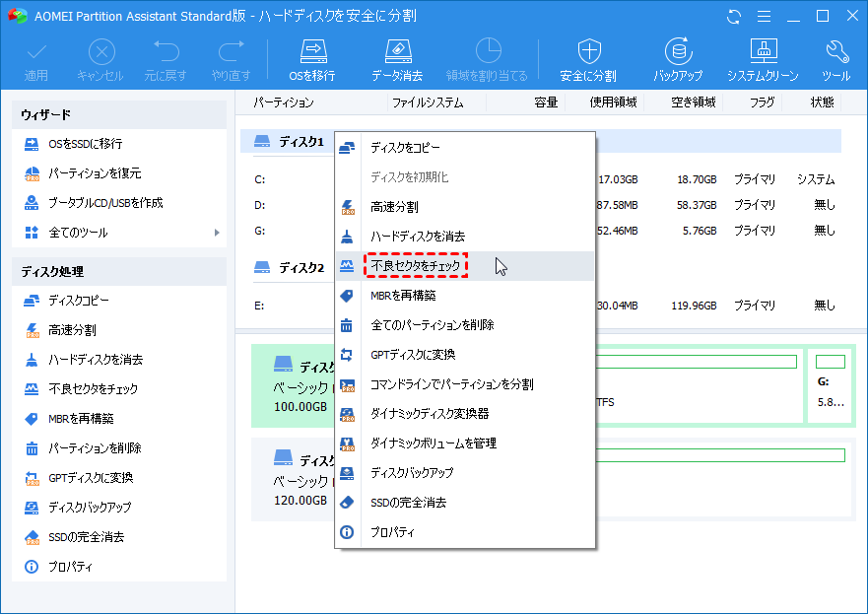Select the ディスク1 header row
The image size is (868, 614).
pos(290,142)
